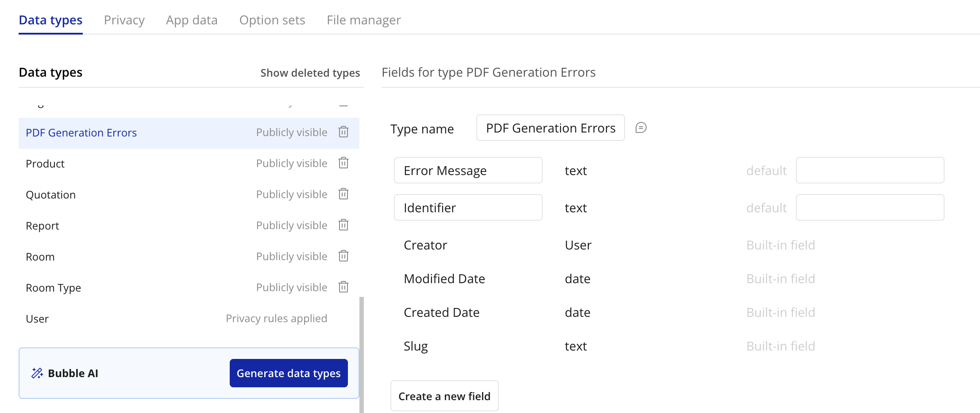Select the Quotation data type in list

[51, 195]
